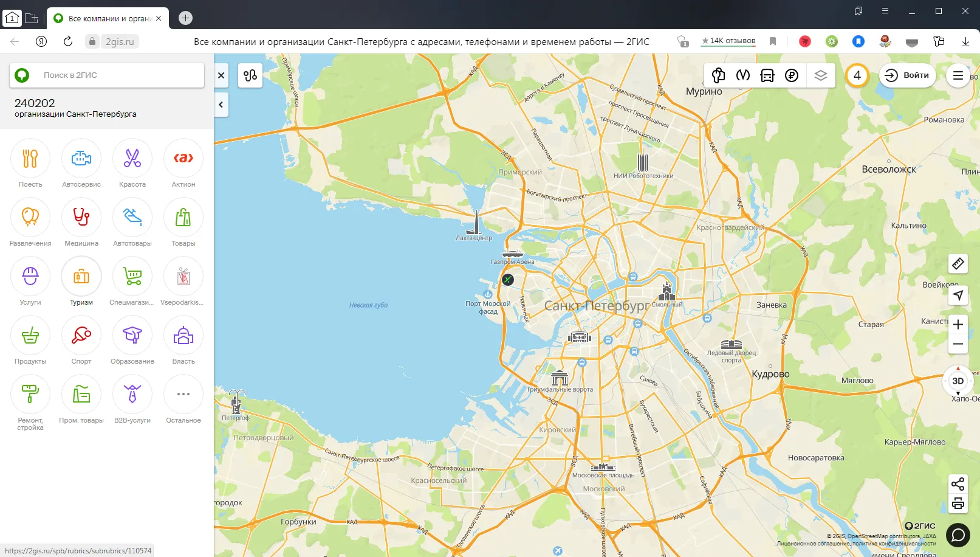This screenshot has height=557, width=980.
Task: Click the Яндекс home button in toolbar
Action: 41,41
